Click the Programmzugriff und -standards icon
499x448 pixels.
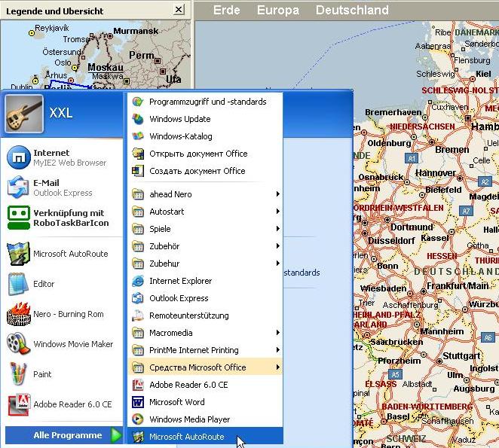click(x=138, y=102)
